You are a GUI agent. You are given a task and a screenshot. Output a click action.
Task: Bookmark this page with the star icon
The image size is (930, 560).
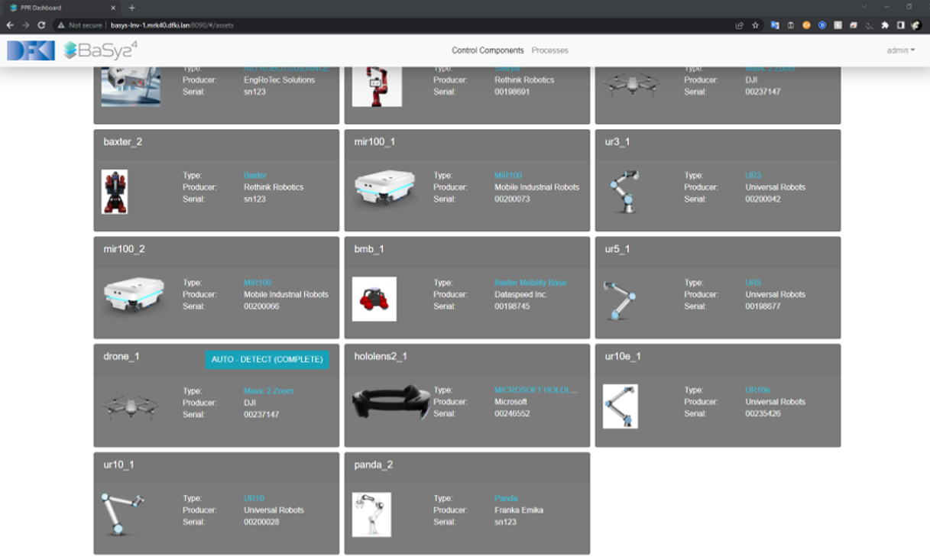tap(755, 25)
